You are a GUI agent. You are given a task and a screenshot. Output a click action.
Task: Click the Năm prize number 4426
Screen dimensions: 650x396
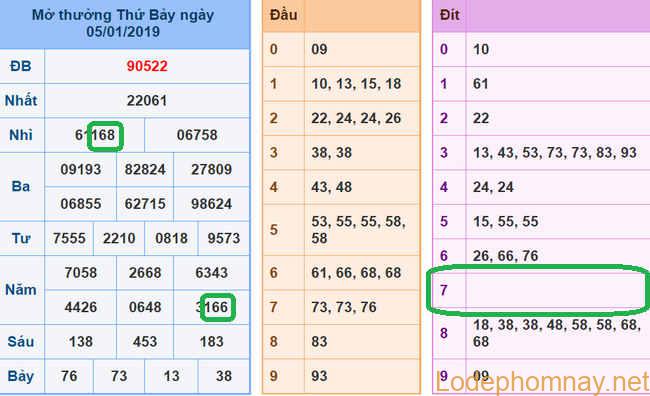81,307
